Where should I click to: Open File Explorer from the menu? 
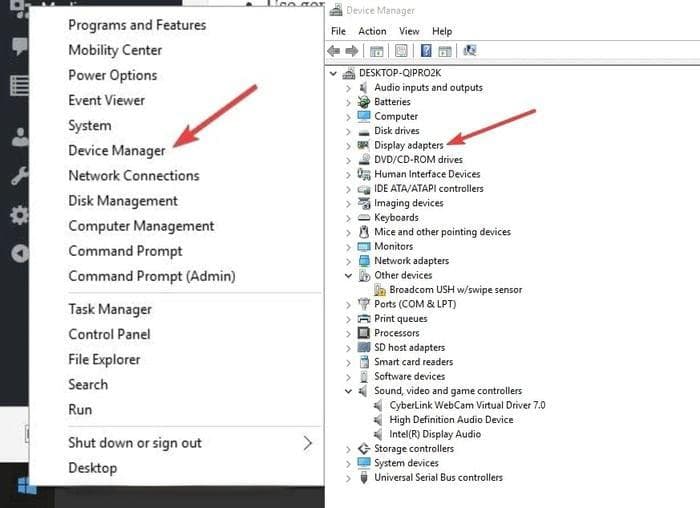(x=104, y=360)
